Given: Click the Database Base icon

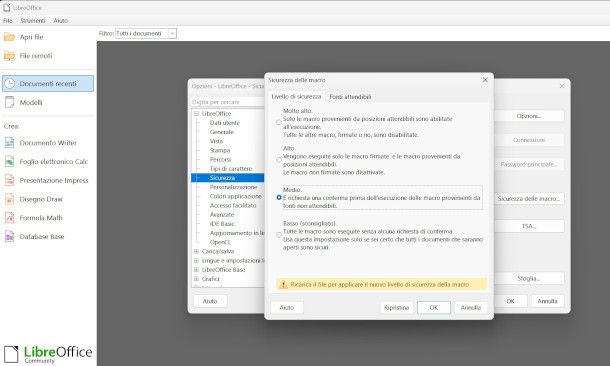Looking at the screenshot, I should point(9,236).
